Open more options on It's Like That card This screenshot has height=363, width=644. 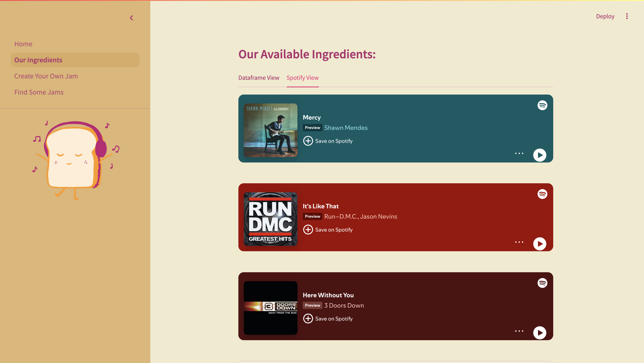tap(519, 242)
